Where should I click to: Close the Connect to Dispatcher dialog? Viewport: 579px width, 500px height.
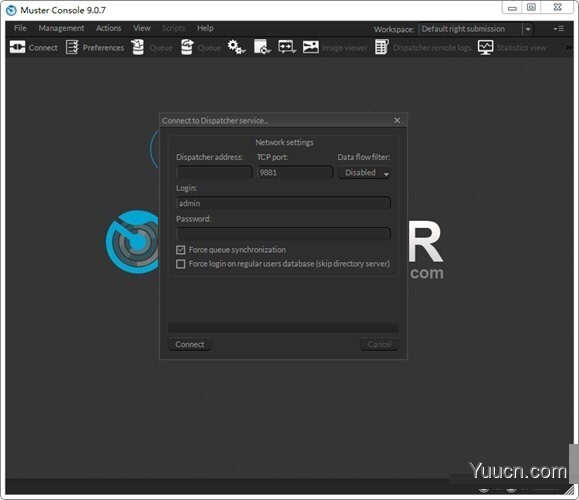coord(397,120)
